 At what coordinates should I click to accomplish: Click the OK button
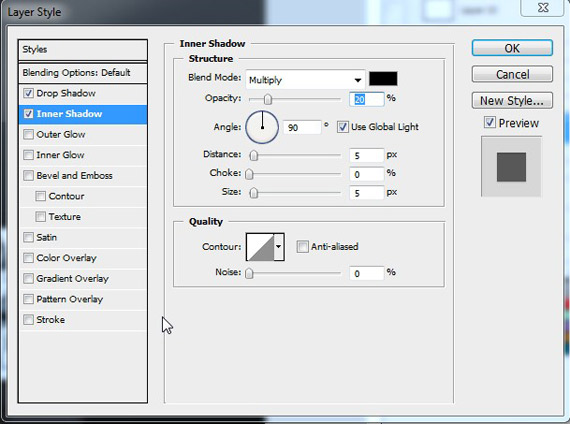[x=512, y=48]
